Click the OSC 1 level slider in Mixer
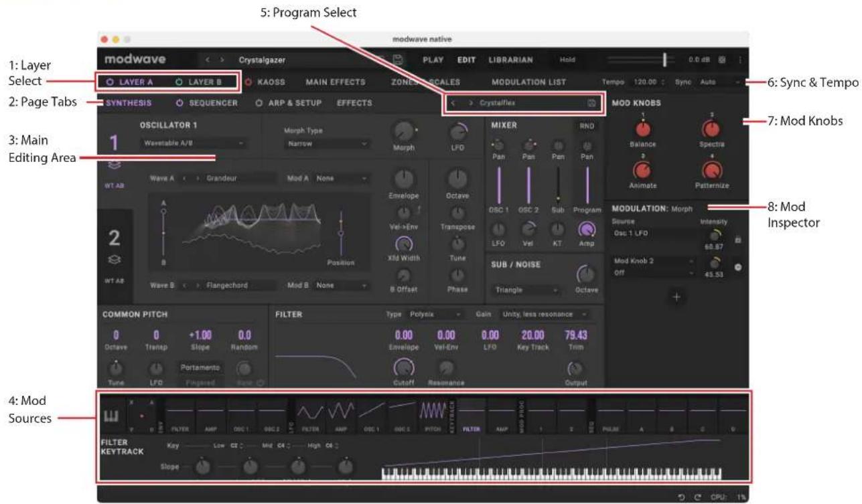Screen dimensions: 862x504 499,185
